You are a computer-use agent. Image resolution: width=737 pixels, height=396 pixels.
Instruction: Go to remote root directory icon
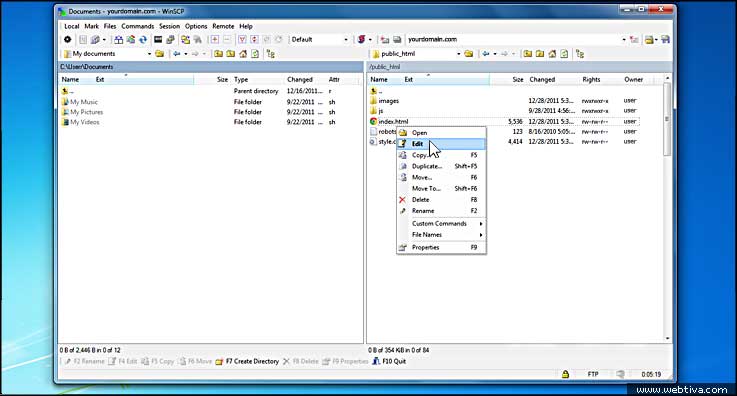[x=540, y=54]
